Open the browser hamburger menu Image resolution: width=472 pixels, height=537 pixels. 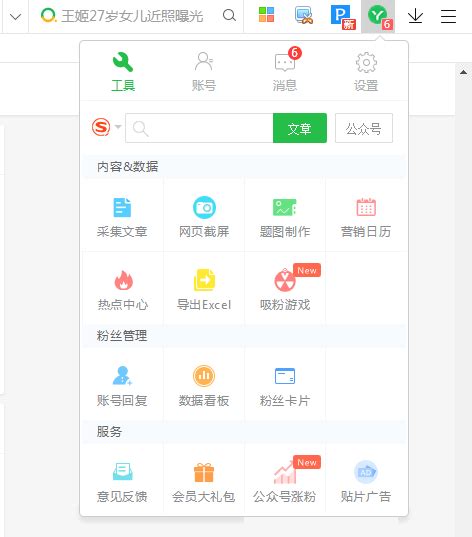pos(448,16)
